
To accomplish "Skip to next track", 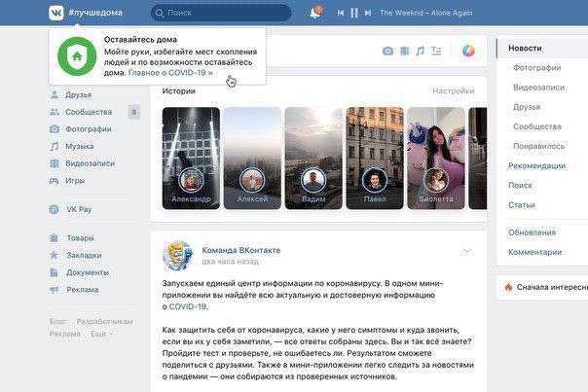I will (368, 13).
